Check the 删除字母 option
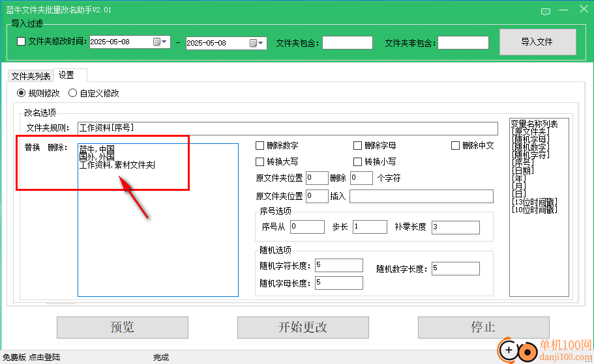 tap(357, 145)
